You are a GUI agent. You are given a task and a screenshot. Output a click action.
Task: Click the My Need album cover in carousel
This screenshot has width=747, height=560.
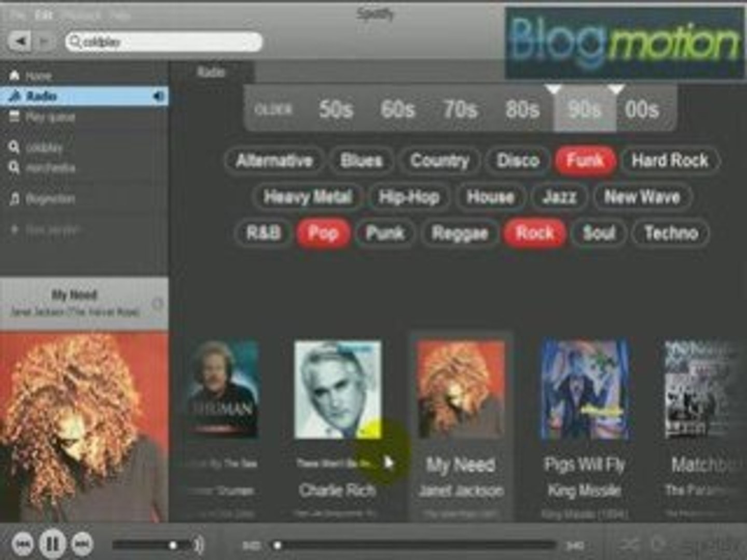[461, 389]
